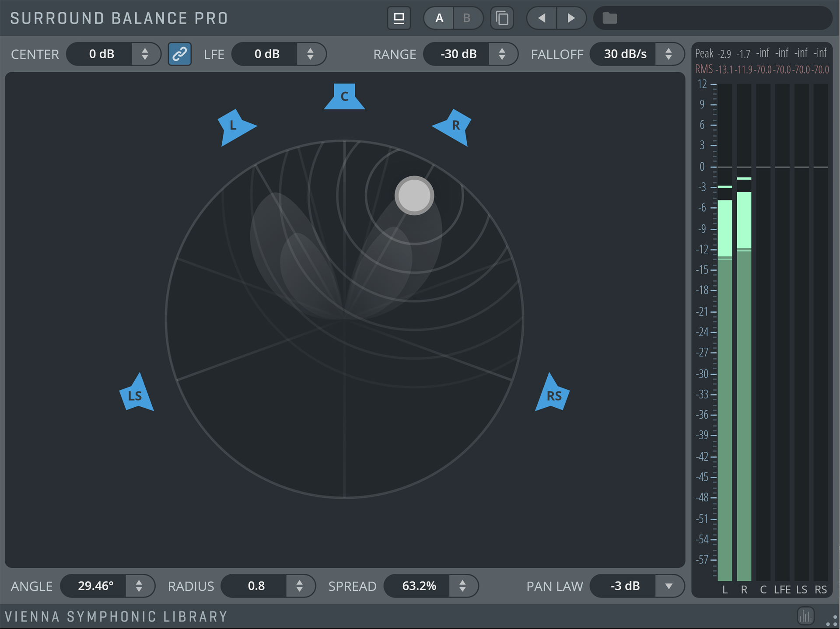Screen dimensions: 840x629
Task: Click the copy A to B icon
Action: tap(502, 18)
